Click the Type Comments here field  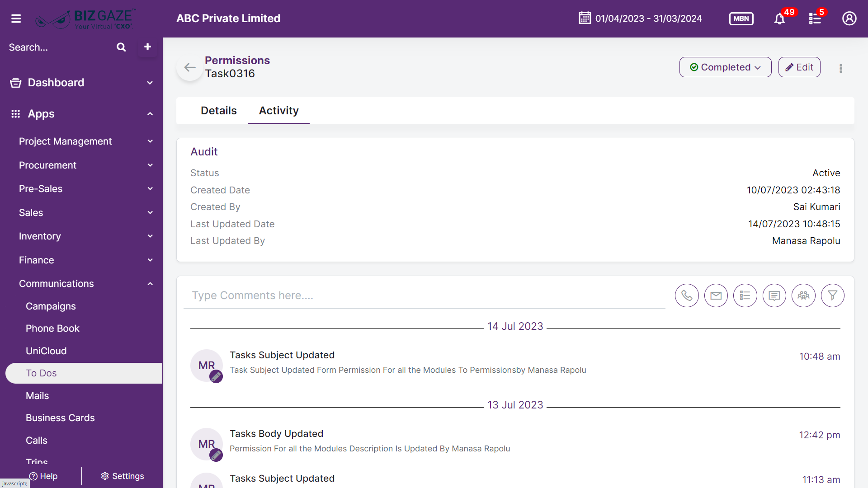click(x=425, y=296)
